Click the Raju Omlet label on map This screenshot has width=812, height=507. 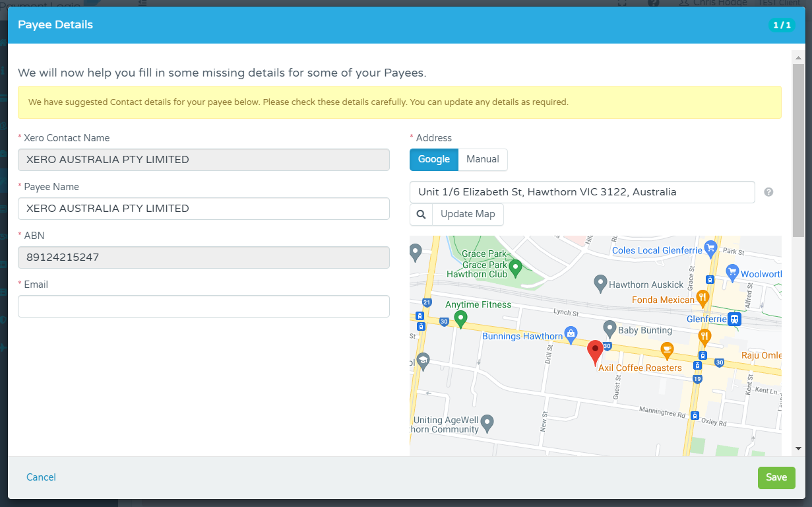pos(761,355)
